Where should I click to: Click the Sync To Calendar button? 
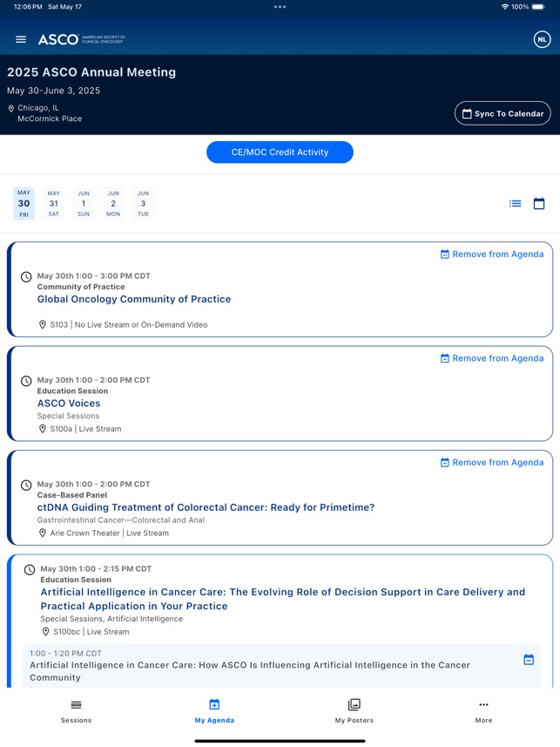pos(503,113)
